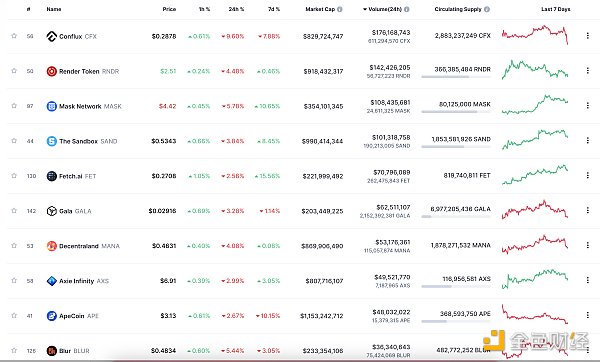Click the Gala logo icon
Screen dimensions: 600x362
coord(52,211)
